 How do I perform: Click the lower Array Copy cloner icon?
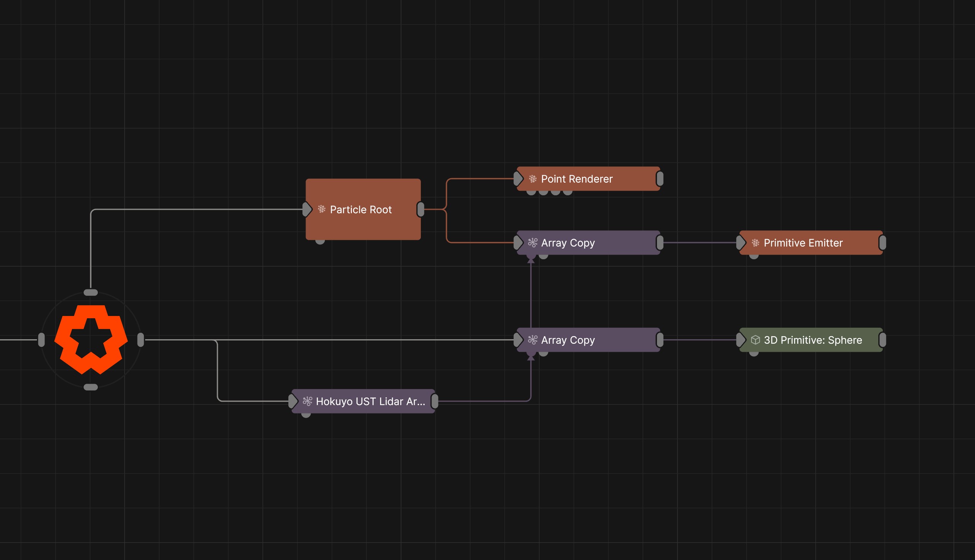click(532, 340)
